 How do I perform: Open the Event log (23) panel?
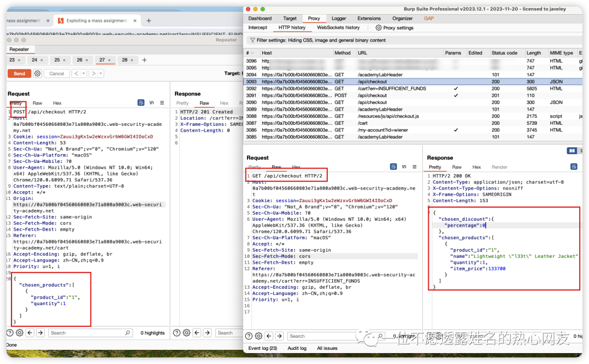coord(262,348)
